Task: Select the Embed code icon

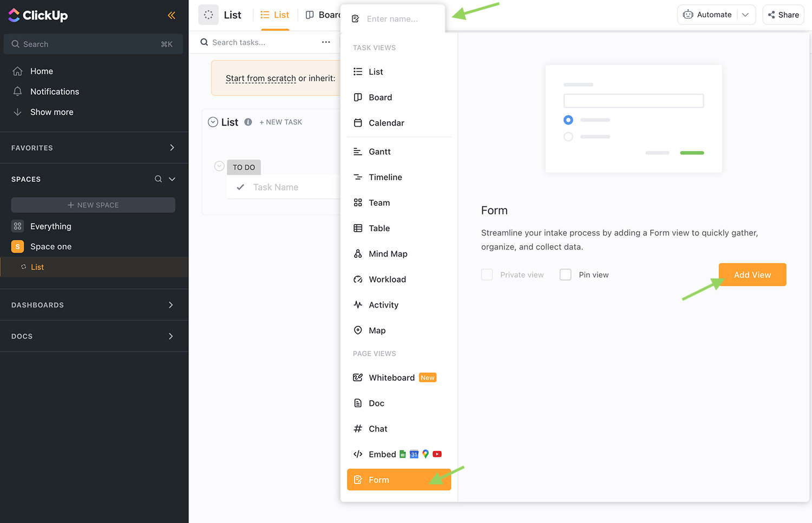Action: click(358, 454)
